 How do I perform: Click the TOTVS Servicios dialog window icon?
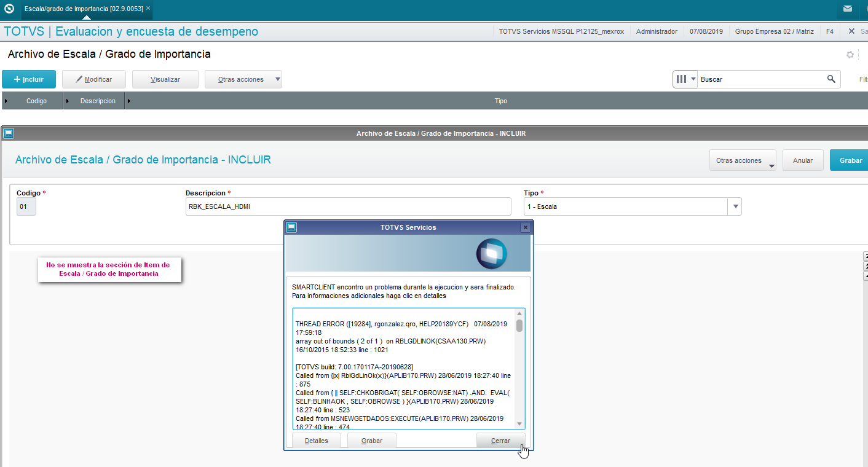point(292,227)
